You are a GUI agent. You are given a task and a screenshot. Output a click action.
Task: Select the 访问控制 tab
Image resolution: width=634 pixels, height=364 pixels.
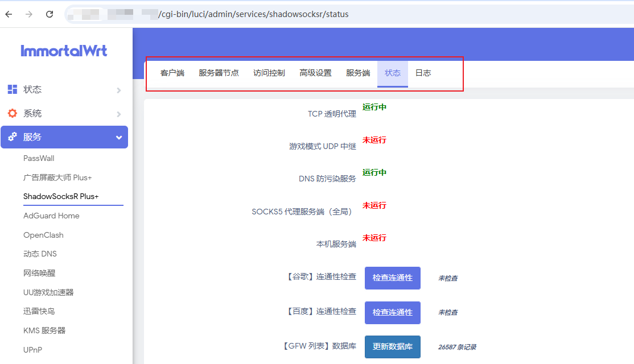point(269,73)
